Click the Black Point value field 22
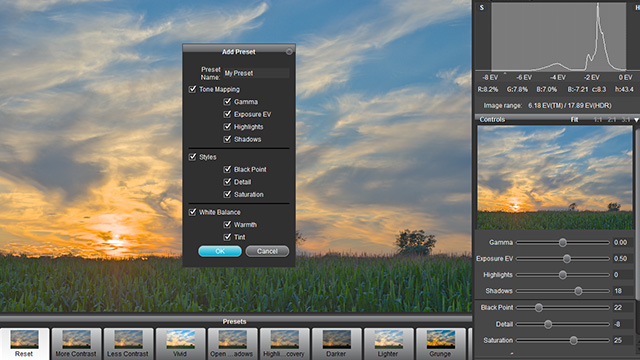Viewport: 640px width, 360px height. click(623, 308)
